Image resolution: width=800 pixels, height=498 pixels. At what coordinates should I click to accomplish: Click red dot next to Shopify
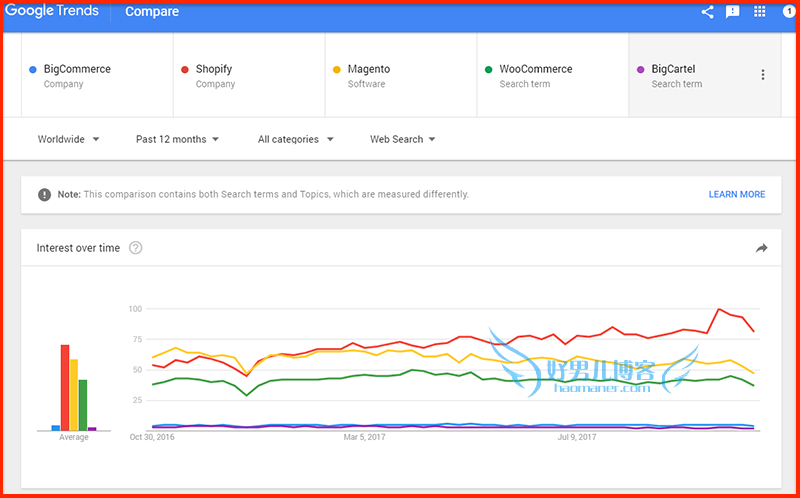[185, 69]
